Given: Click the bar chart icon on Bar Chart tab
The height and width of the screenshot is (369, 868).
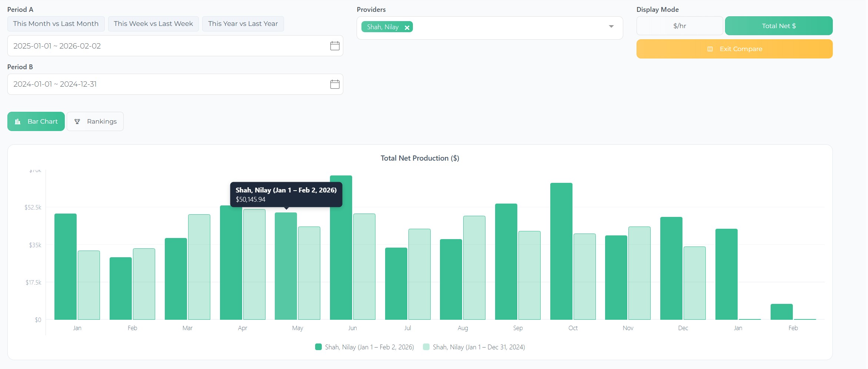Looking at the screenshot, I should pos(17,122).
